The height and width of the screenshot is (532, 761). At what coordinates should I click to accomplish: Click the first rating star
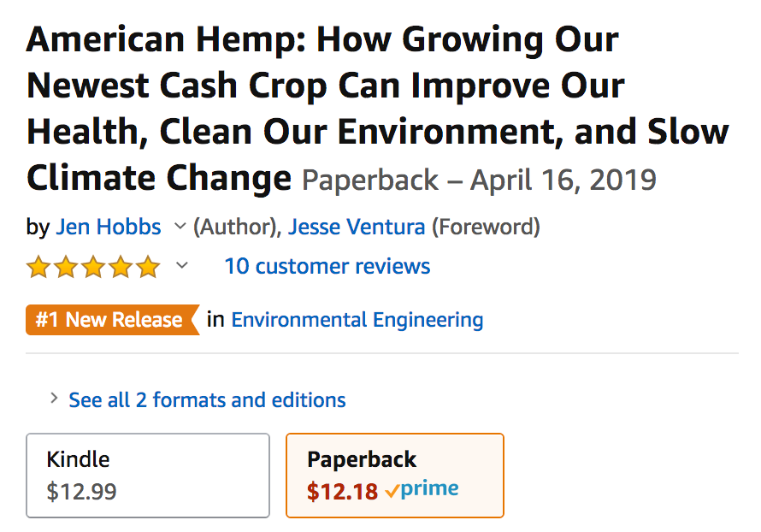point(38,267)
